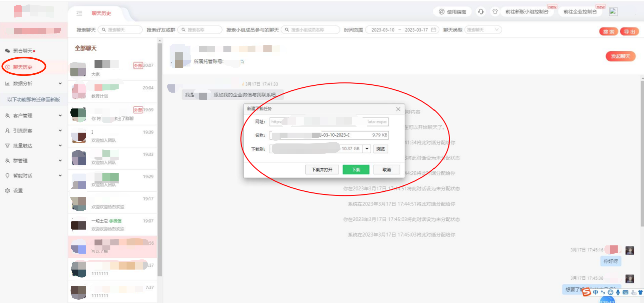Click the headset customer service icon
The height and width of the screenshot is (303, 644).
pyautogui.click(x=480, y=12)
